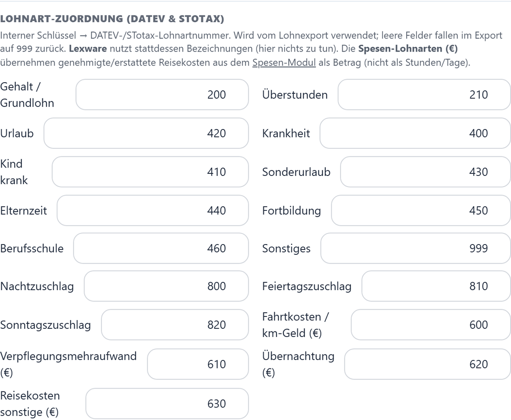The width and height of the screenshot is (511, 420).
Task: Focus the Krankheit input showing 400
Action: 415,133
